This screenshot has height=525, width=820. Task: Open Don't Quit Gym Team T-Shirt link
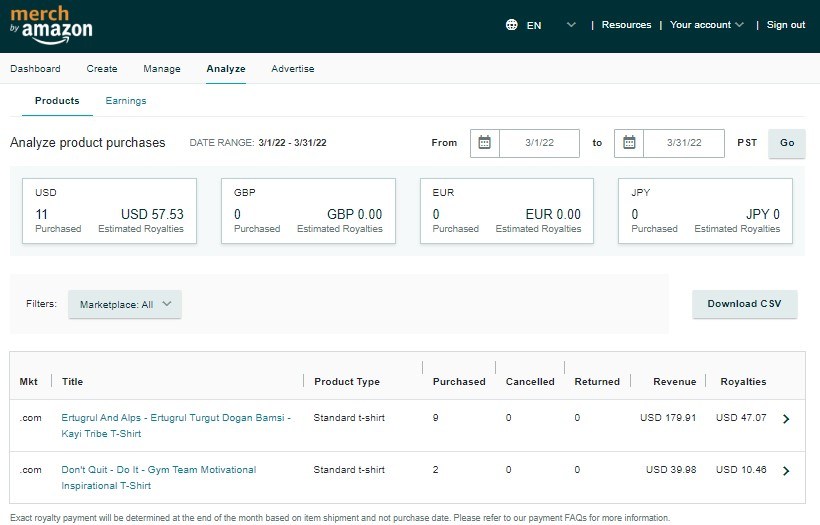(158, 477)
